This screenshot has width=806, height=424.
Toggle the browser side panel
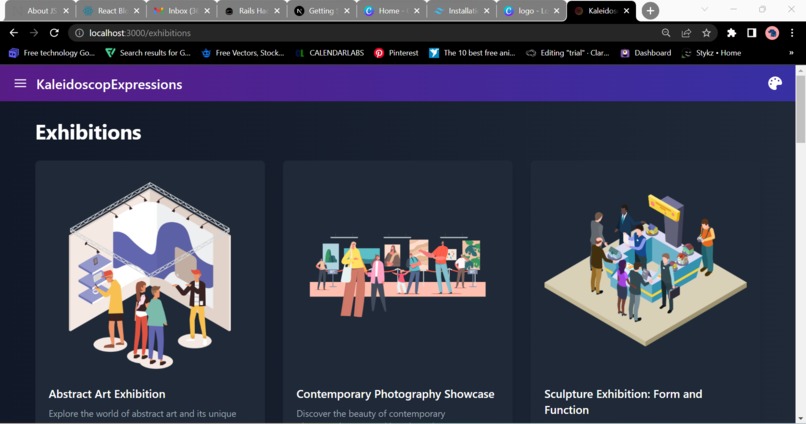[752, 33]
